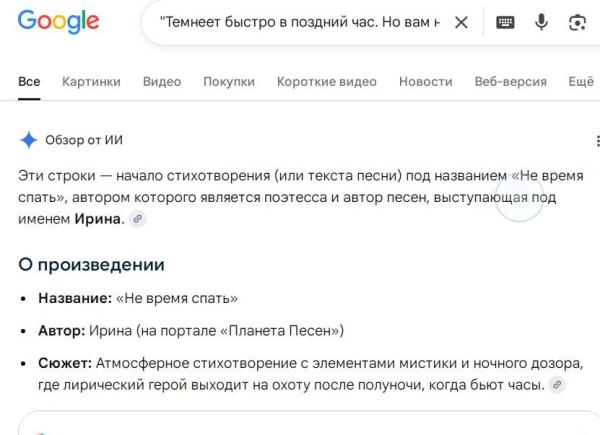Switch to the Видео tab
This screenshot has width=600, height=435.
tap(162, 81)
